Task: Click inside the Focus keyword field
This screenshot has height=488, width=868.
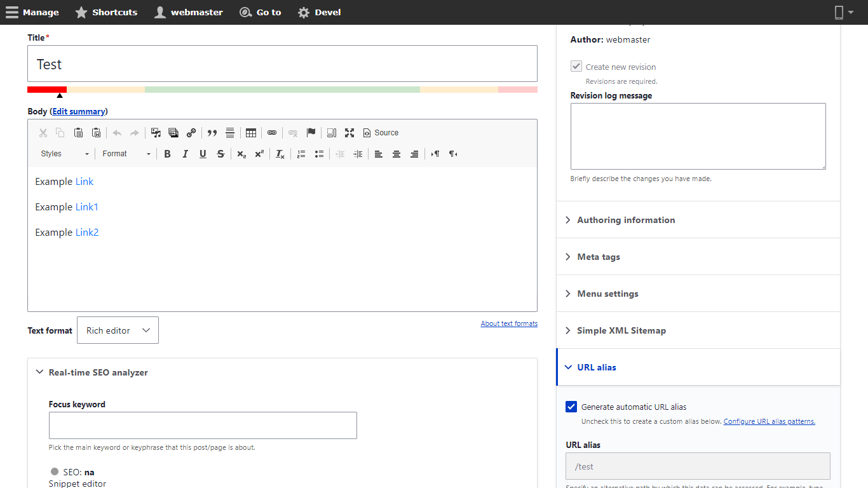Action: 203,425
